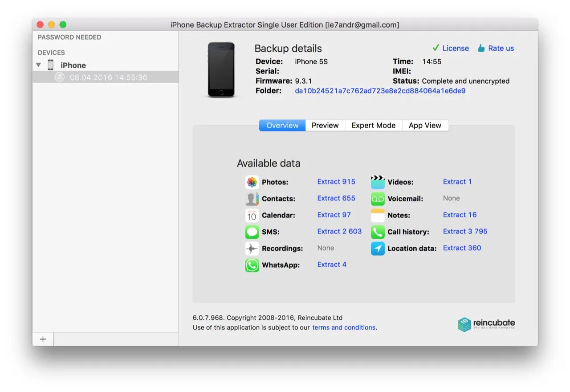Open the Expert Mode tab
Screen dimensions: 570x392
pyautogui.click(x=374, y=125)
